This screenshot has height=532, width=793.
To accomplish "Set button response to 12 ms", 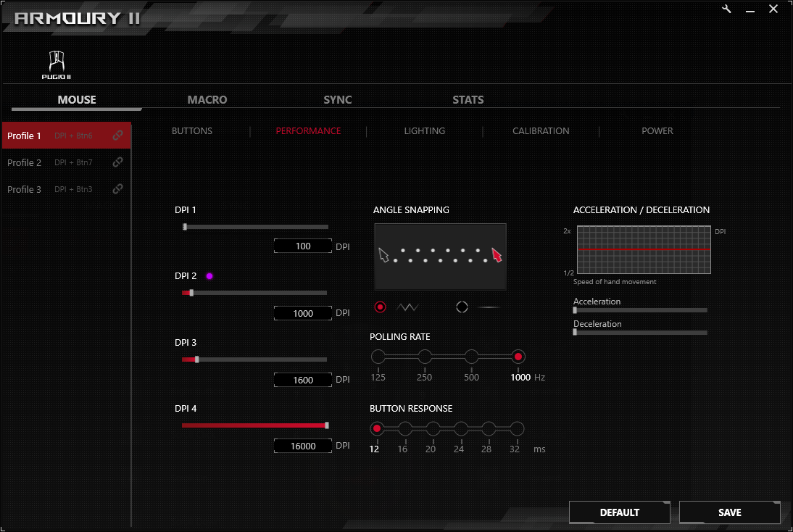I will coord(377,429).
